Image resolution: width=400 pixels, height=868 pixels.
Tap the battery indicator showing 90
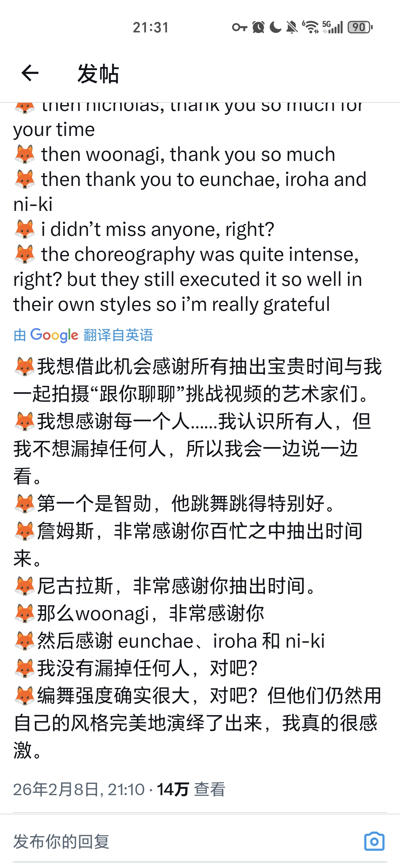click(x=360, y=27)
